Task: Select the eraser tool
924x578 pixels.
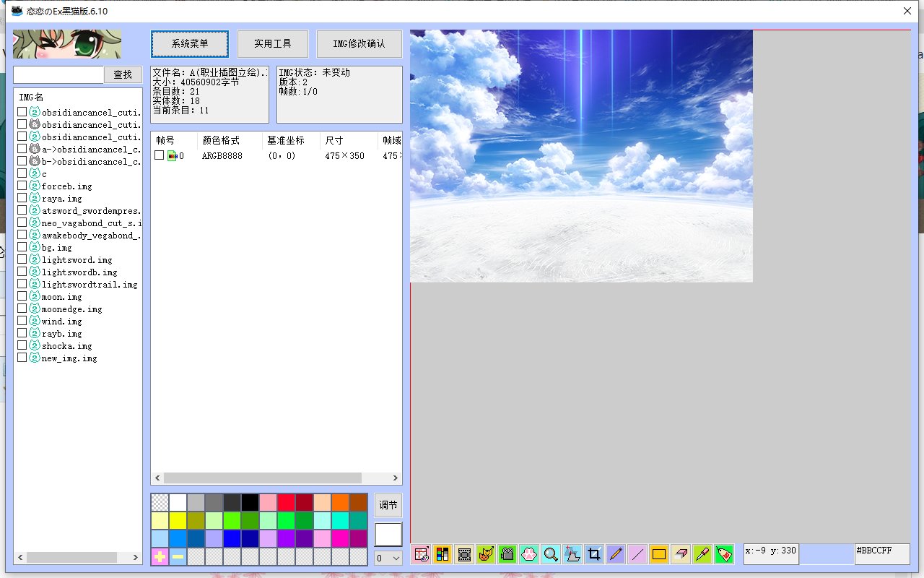Action: point(681,554)
